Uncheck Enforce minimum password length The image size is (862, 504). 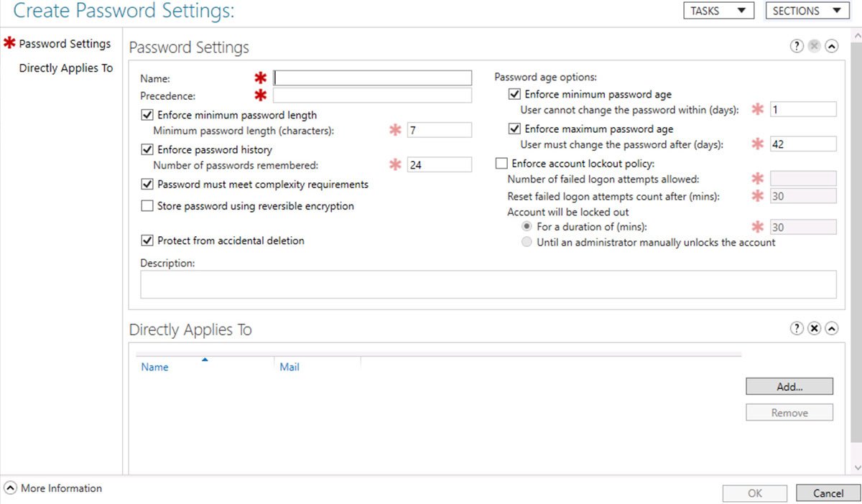pyautogui.click(x=147, y=115)
